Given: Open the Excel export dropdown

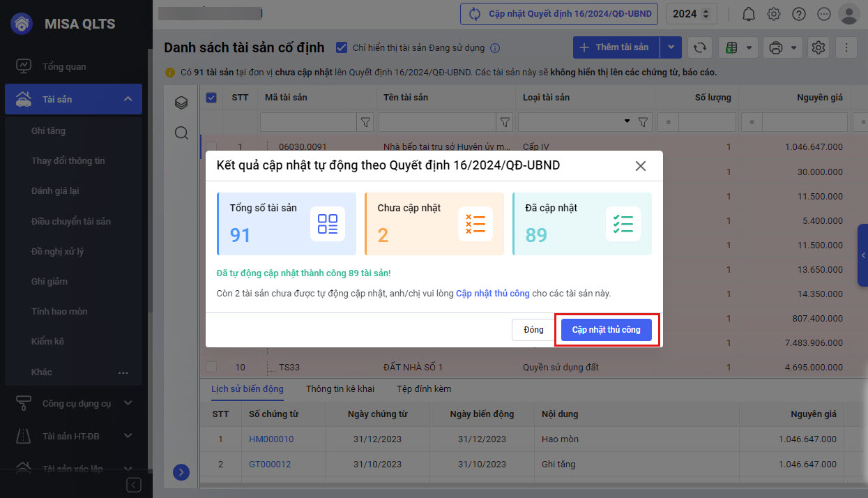Looking at the screenshot, I should 738,47.
